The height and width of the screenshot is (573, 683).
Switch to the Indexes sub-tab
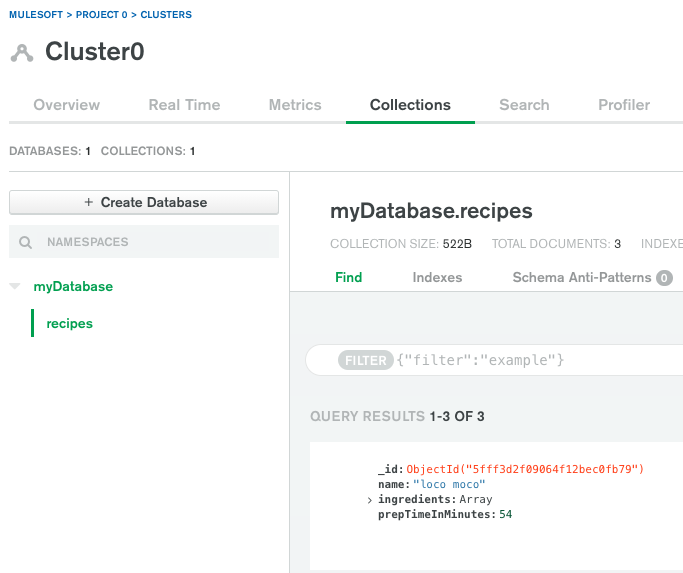point(437,278)
